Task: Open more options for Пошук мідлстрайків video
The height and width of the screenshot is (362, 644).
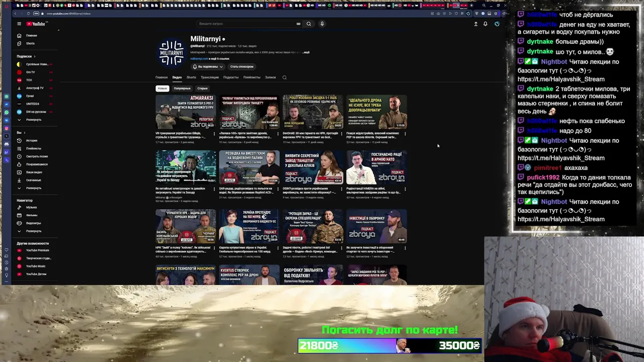Action: point(405,134)
